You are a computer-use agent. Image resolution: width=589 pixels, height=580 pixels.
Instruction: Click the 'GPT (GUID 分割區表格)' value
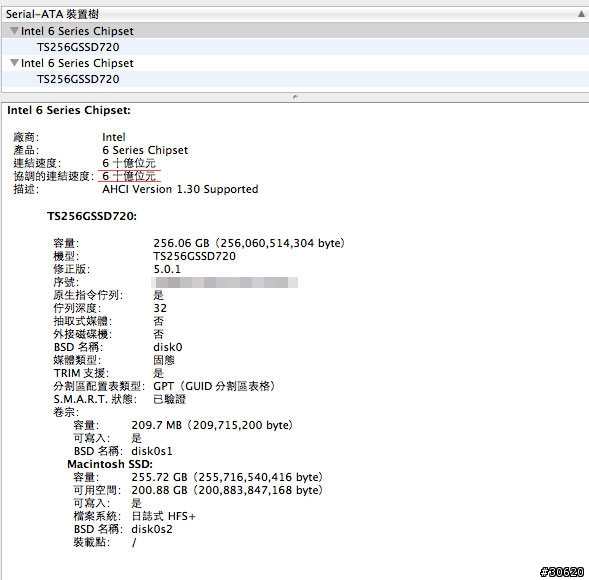tap(214, 386)
